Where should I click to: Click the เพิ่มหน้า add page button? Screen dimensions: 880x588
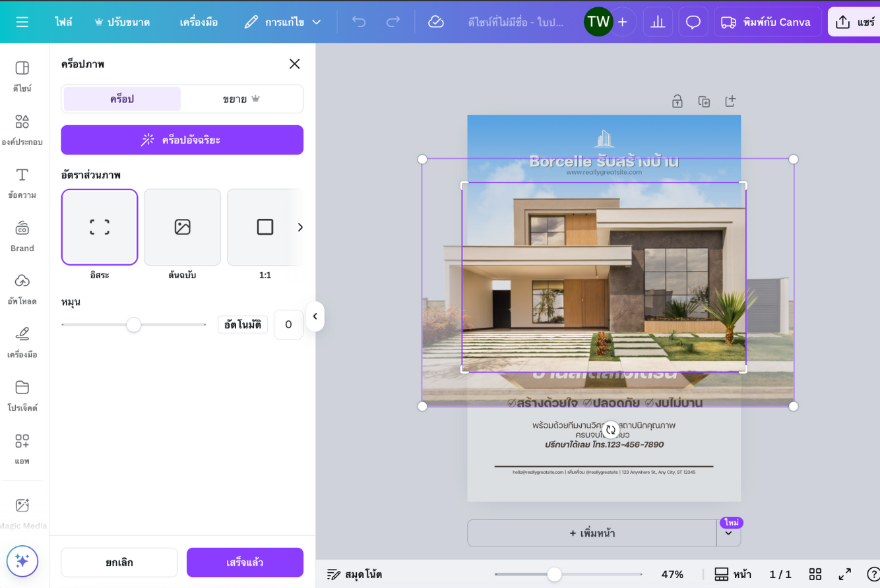[x=592, y=533]
